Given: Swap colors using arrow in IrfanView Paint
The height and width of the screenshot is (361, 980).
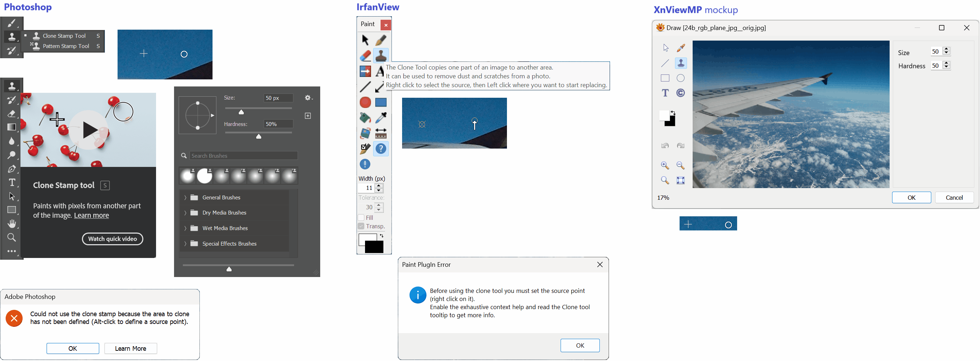Looking at the screenshot, I should tap(382, 236).
